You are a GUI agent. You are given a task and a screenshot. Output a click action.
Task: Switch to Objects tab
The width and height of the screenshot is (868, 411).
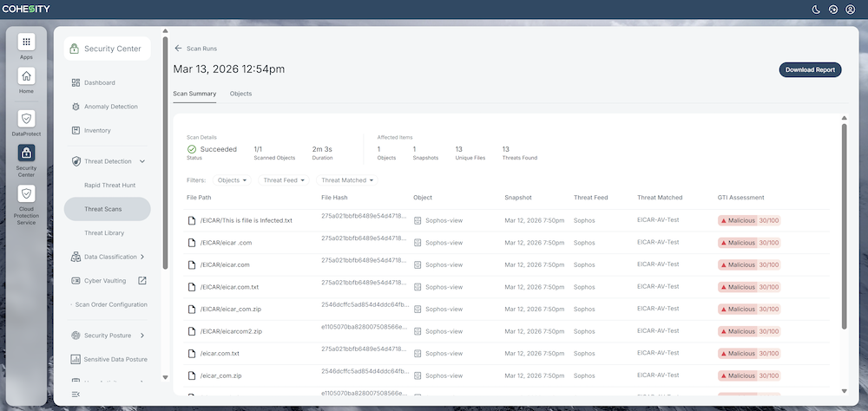point(240,94)
